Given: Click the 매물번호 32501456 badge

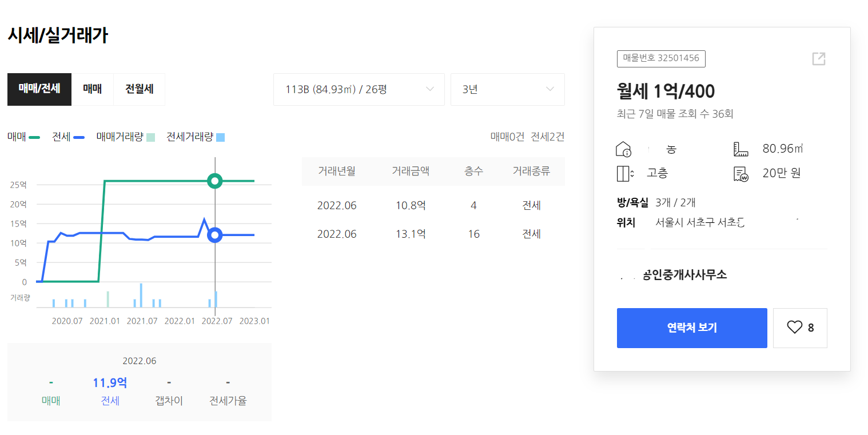Looking at the screenshot, I should tap(661, 58).
